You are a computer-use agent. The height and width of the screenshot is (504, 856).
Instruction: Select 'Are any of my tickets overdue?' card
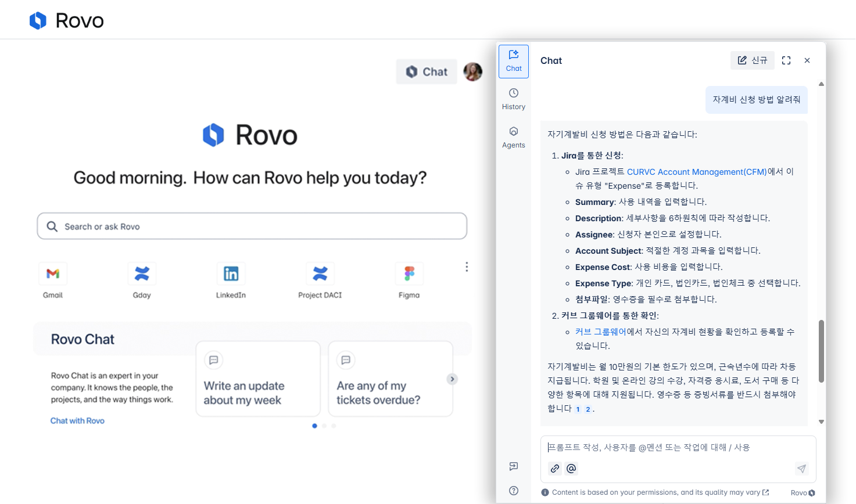click(391, 379)
